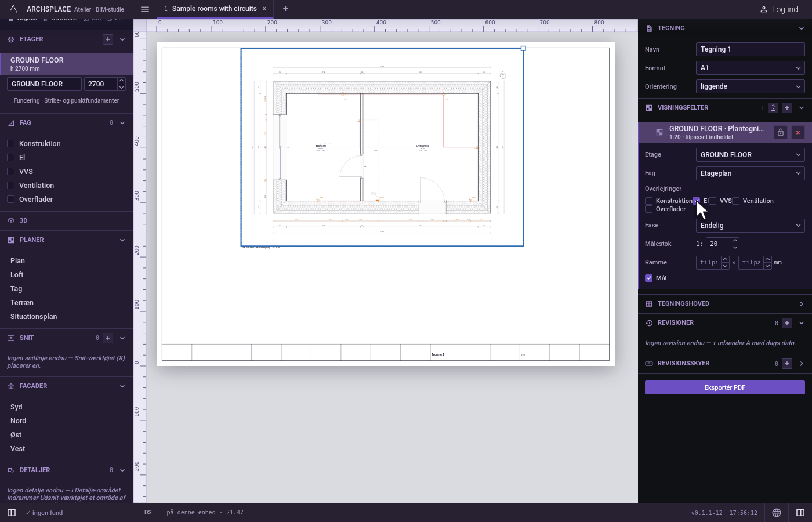Screen dimensions: 812x522
Task: Lock the GROUND FLOOR viewport
Action: click(x=781, y=132)
